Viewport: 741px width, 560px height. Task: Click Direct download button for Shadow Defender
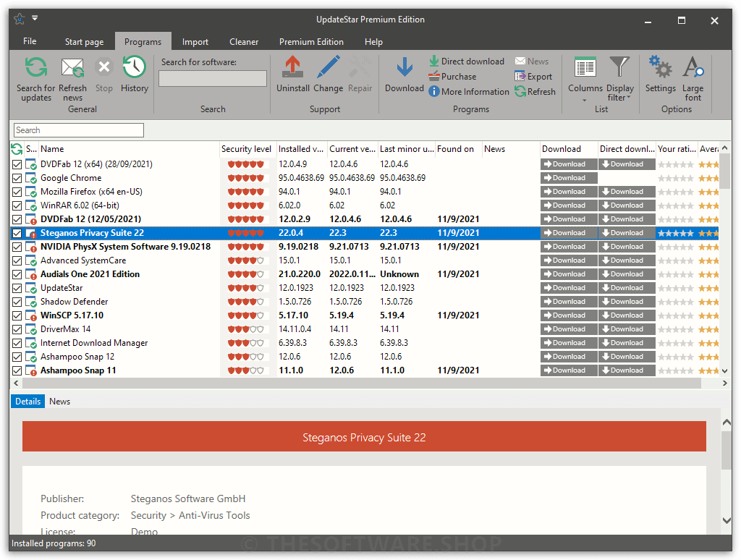[627, 302]
